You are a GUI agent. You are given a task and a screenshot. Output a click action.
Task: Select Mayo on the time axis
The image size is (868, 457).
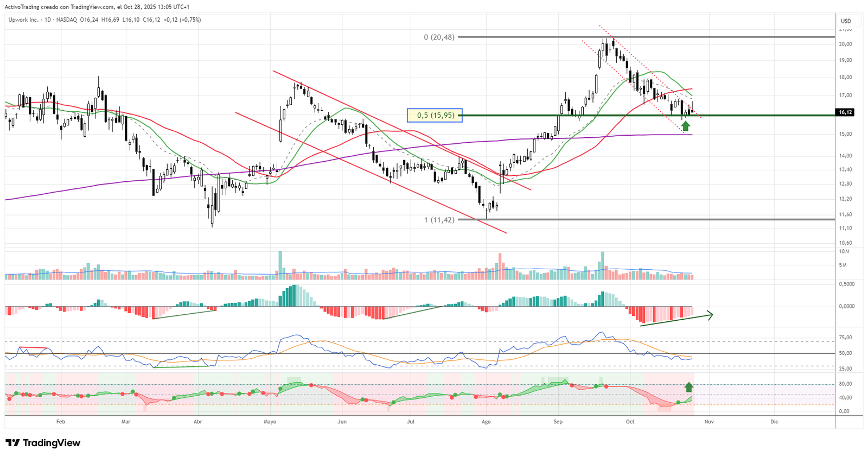pos(270,422)
